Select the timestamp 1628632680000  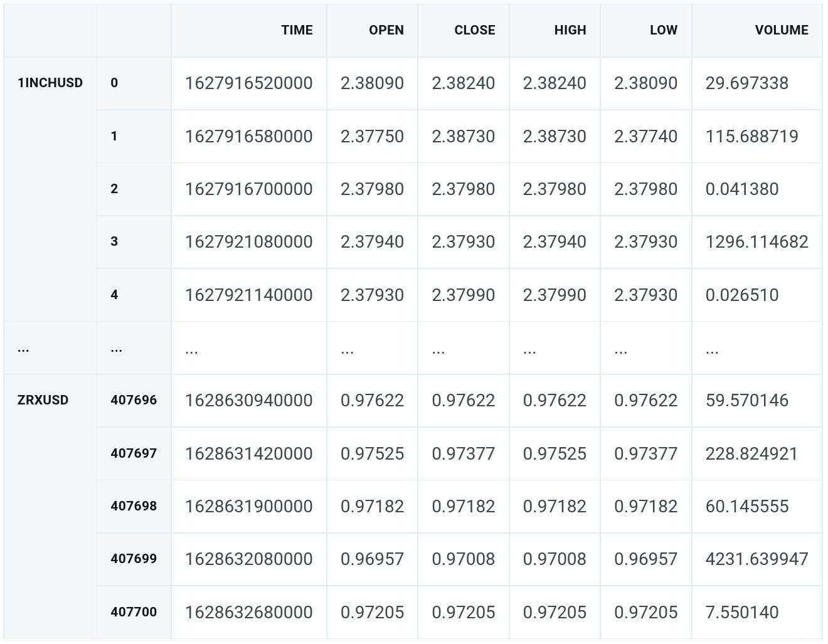point(249,612)
